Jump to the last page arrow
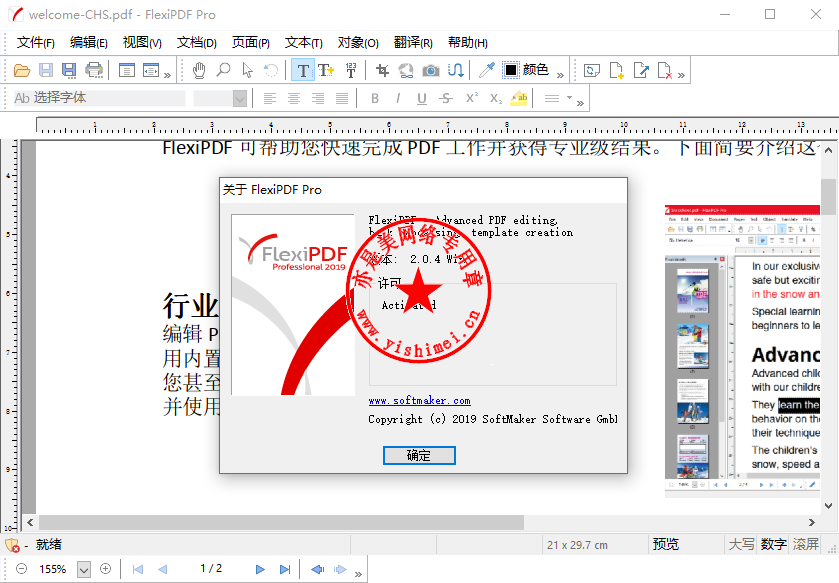This screenshot has width=839, height=583. click(x=285, y=569)
